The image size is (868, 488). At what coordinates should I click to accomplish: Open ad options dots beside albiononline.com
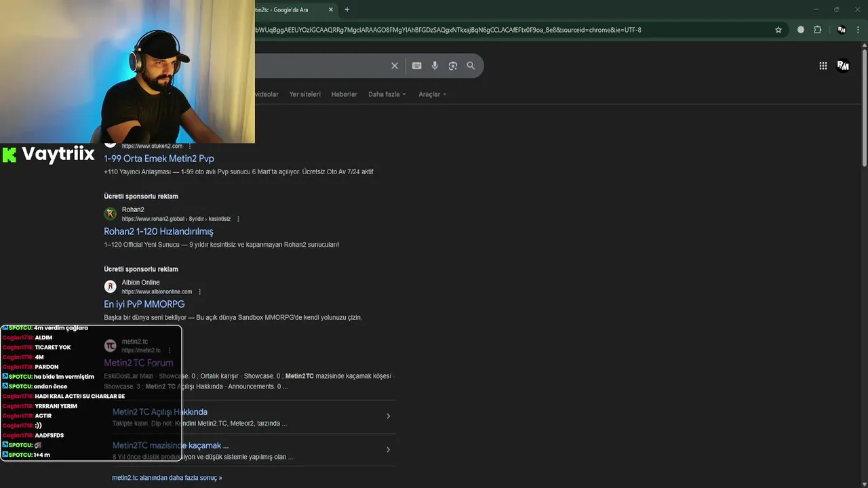coord(199,292)
